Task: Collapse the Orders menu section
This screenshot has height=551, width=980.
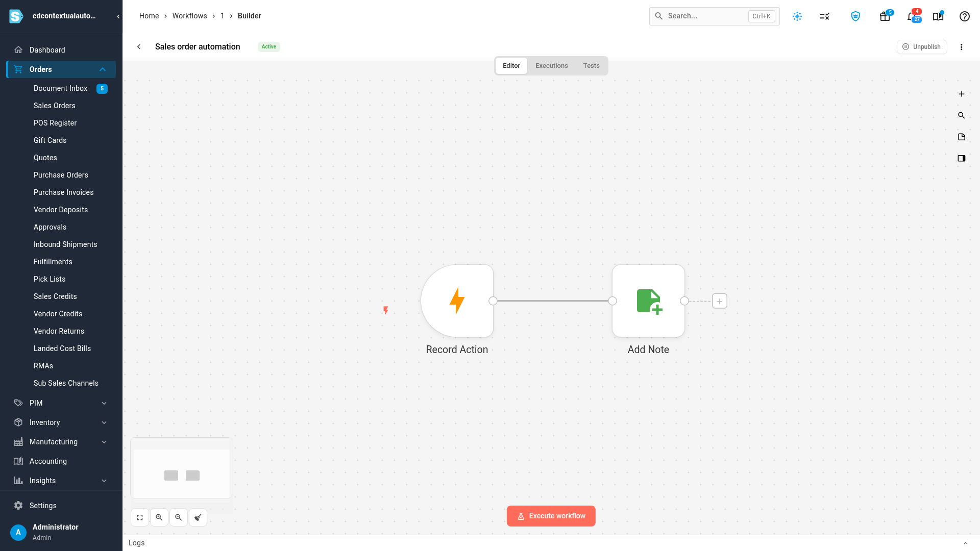Action: tap(103, 69)
